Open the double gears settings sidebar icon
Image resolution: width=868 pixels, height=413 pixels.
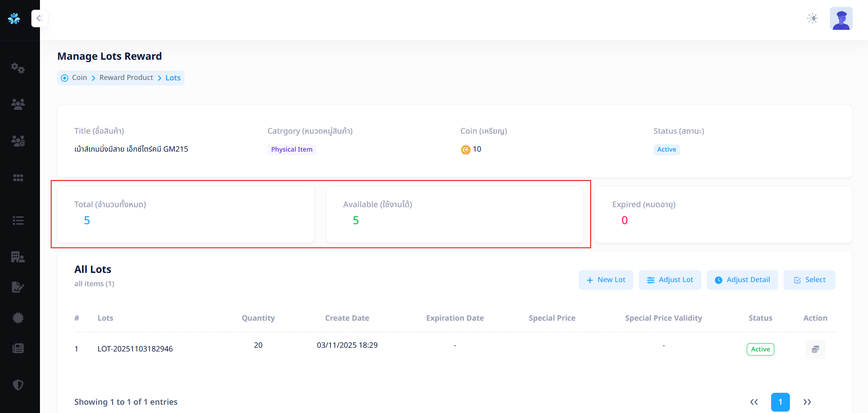(x=18, y=68)
